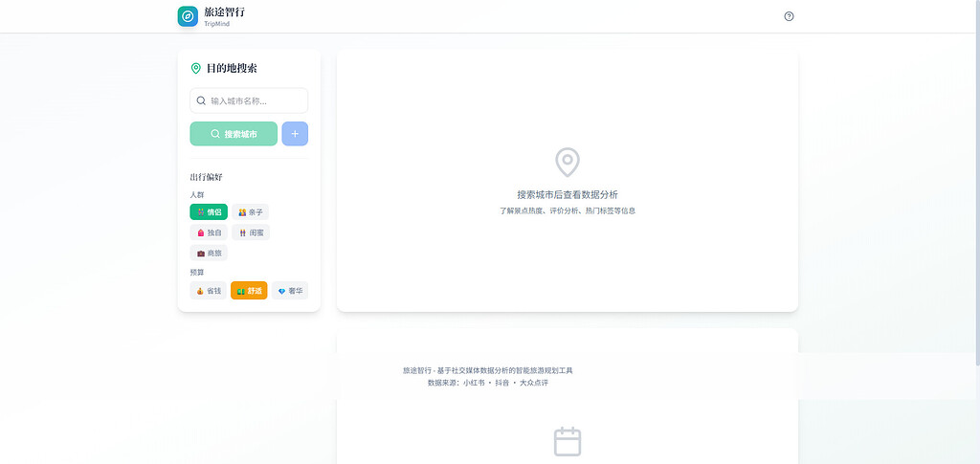The height and width of the screenshot is (464, 980).
Task: Click the 出行偏好 section label
Action: (x=207, y=177)
